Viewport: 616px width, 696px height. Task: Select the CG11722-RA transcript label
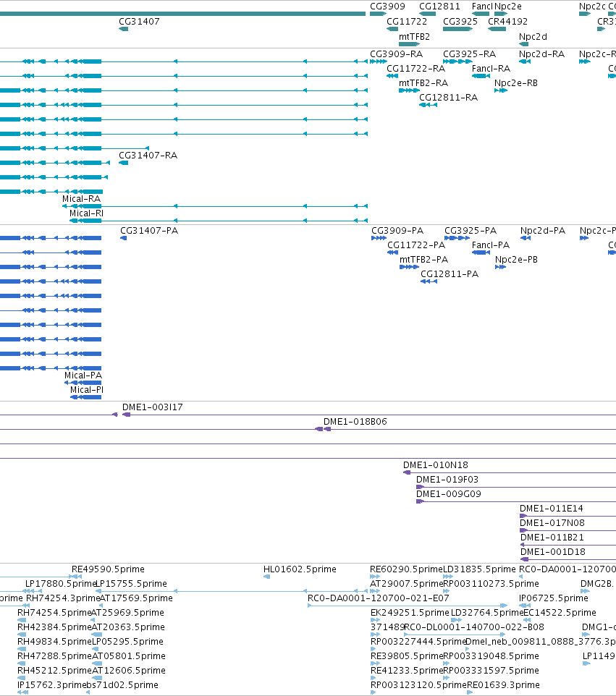pyautogui.click(x=415, y=68)
